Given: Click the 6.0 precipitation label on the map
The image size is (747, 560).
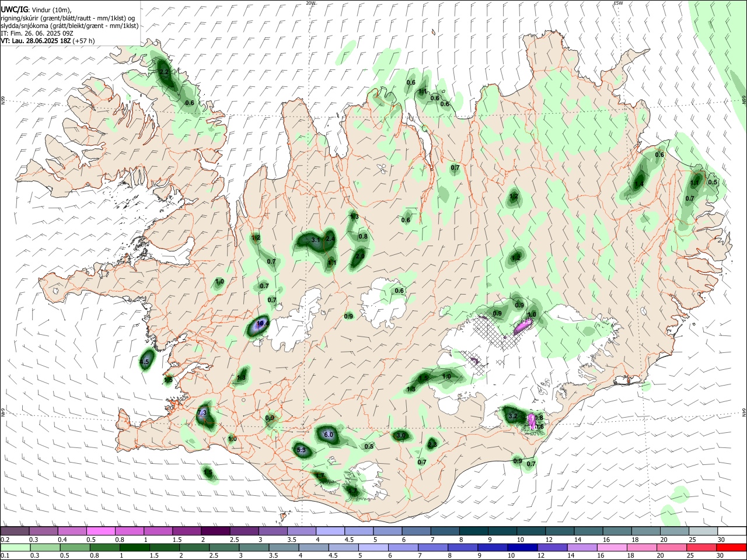Looking at the screenshot, I should tap(328, 435).
